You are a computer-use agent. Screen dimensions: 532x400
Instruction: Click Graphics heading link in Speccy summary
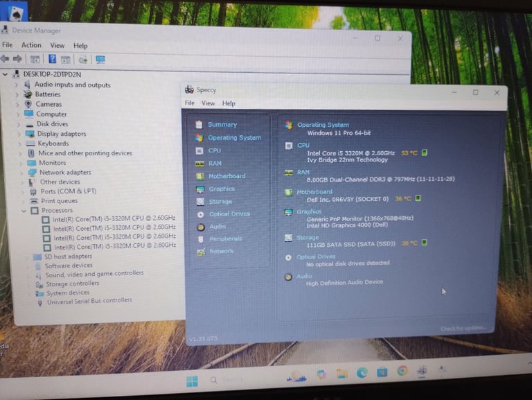click(309, 211)
